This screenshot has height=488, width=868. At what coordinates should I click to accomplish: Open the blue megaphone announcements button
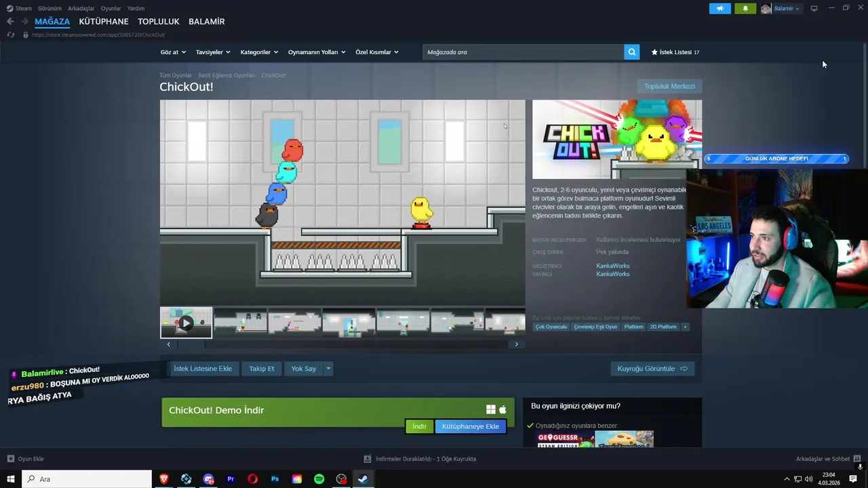720,8
